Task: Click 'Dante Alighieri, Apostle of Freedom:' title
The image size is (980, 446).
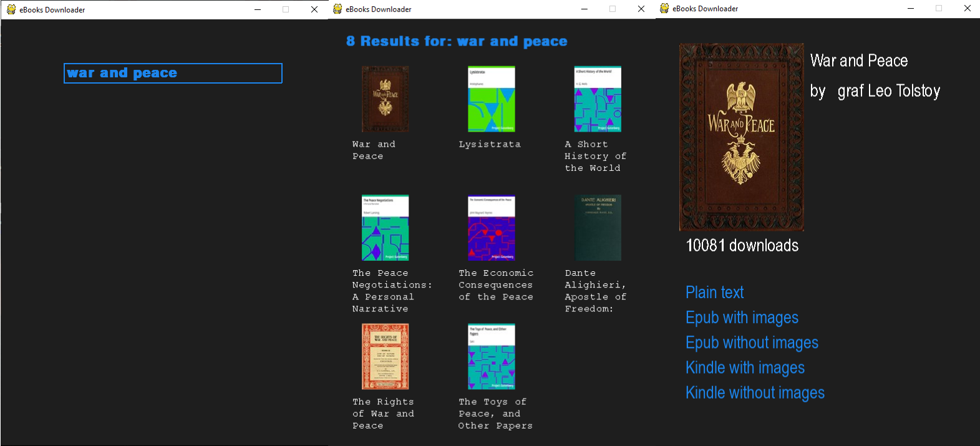Action: point(595,291)
